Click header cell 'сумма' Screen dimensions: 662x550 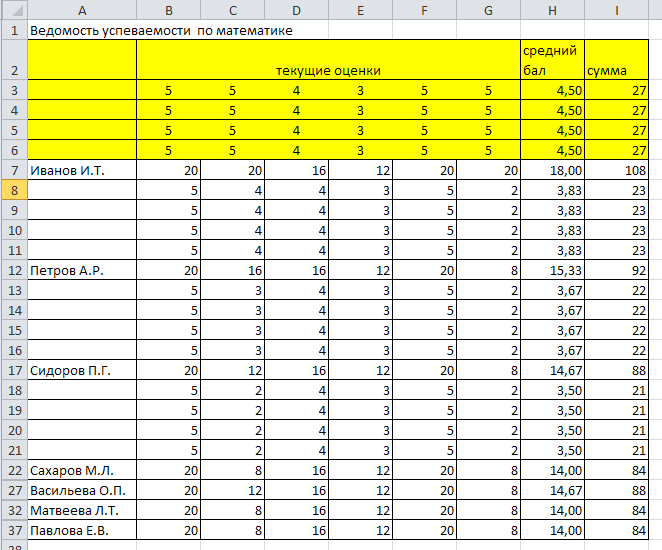click(617, 60)
